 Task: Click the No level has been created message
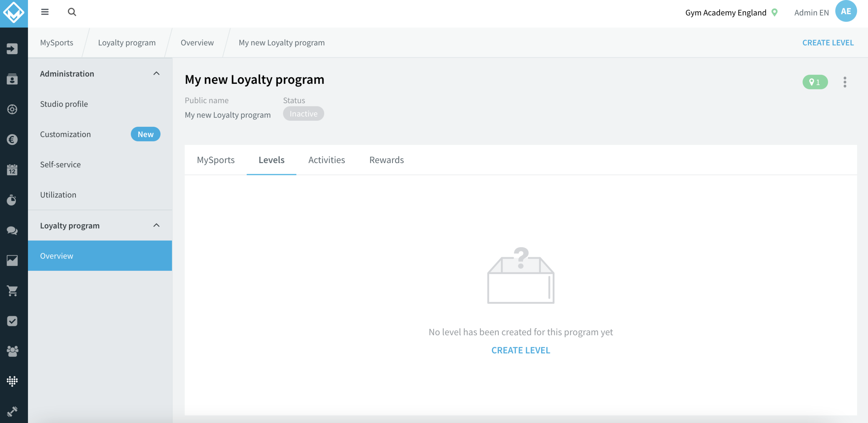[521, 332]
